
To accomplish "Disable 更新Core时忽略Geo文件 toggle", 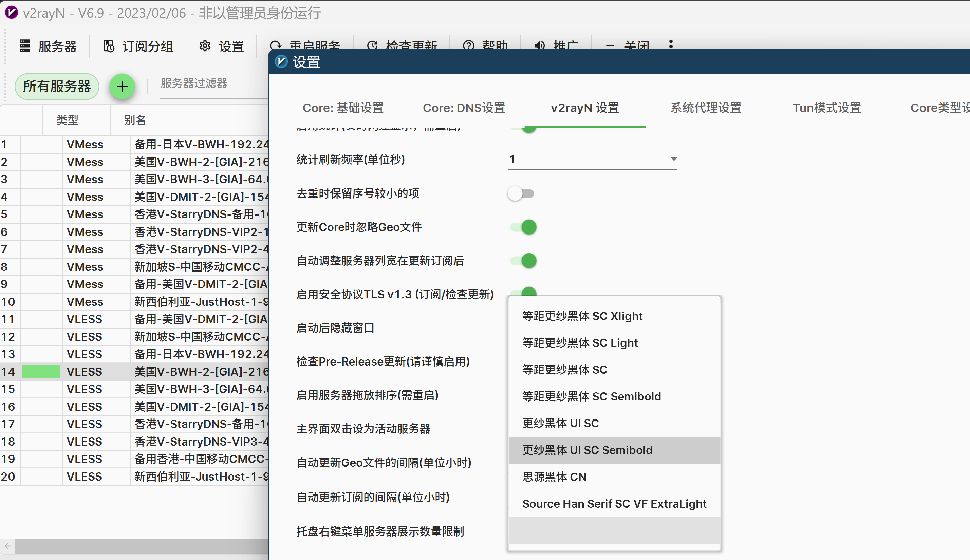I will pos(523,227).
